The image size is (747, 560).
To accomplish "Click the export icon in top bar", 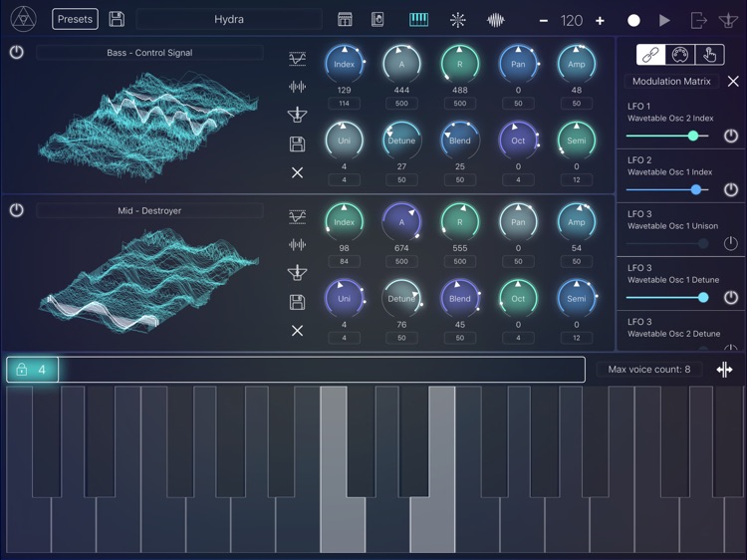I will click(698, 21).
